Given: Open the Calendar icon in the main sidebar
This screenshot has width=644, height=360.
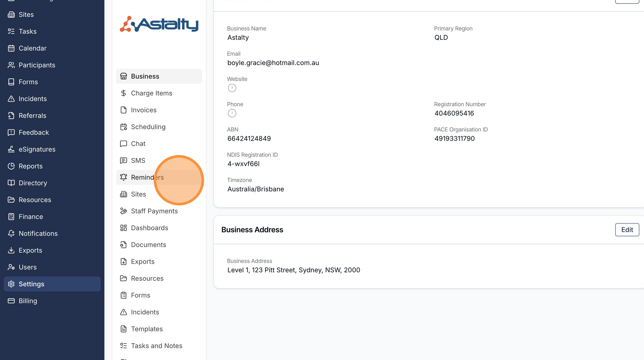Looking at the screenshot, I should click(x=11, y=48).
